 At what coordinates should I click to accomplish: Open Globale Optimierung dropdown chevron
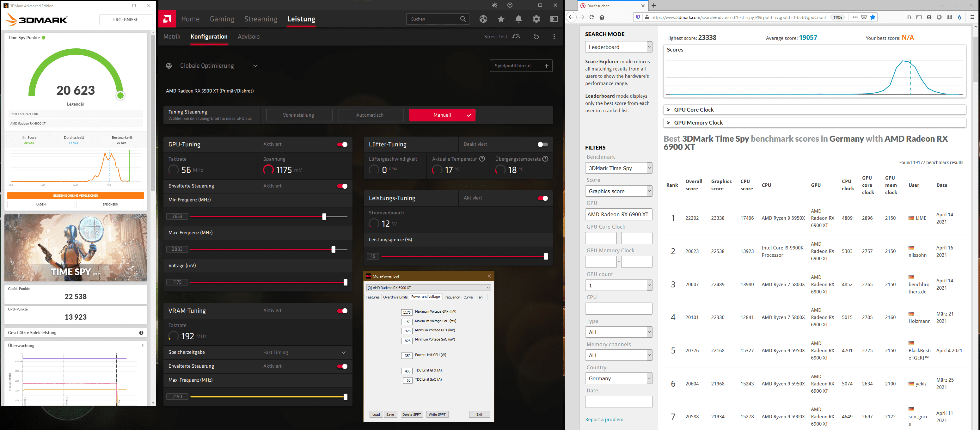click(255, 66)
